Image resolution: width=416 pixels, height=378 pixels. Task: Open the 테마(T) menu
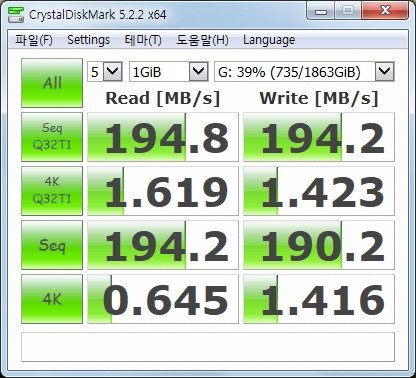(x=143, y=40)
